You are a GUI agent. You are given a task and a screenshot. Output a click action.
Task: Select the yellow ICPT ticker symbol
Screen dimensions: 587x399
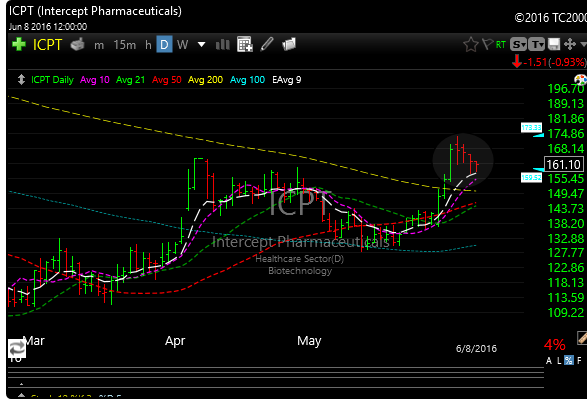point(47,45)
